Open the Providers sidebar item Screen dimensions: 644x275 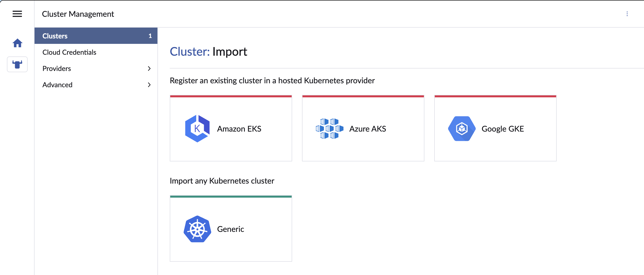[x=96, y=69]
